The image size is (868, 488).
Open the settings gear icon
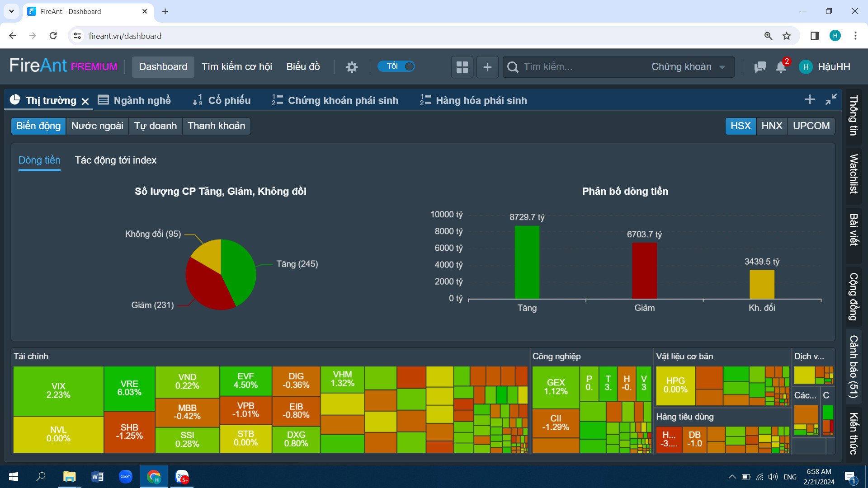pyautogui.click(x=352, y=67)
